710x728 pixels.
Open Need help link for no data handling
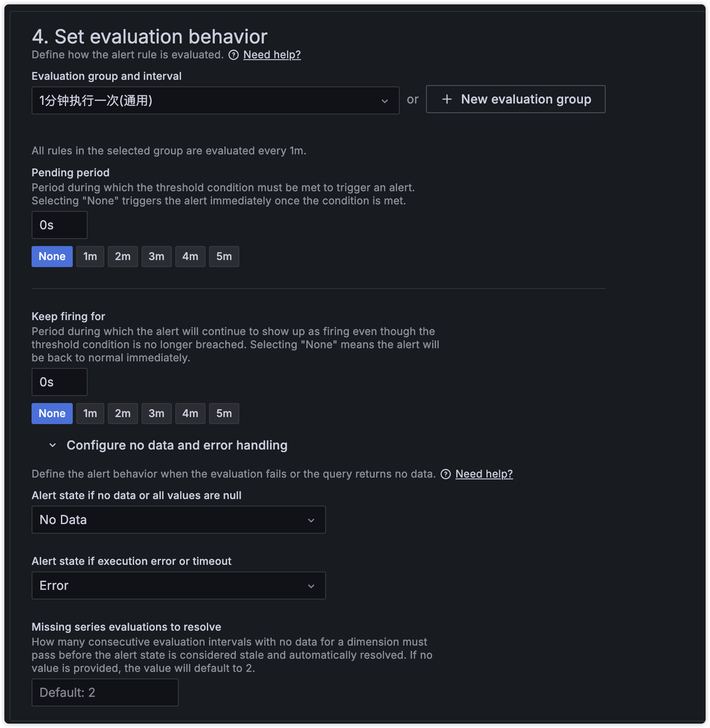coord(484,474)
